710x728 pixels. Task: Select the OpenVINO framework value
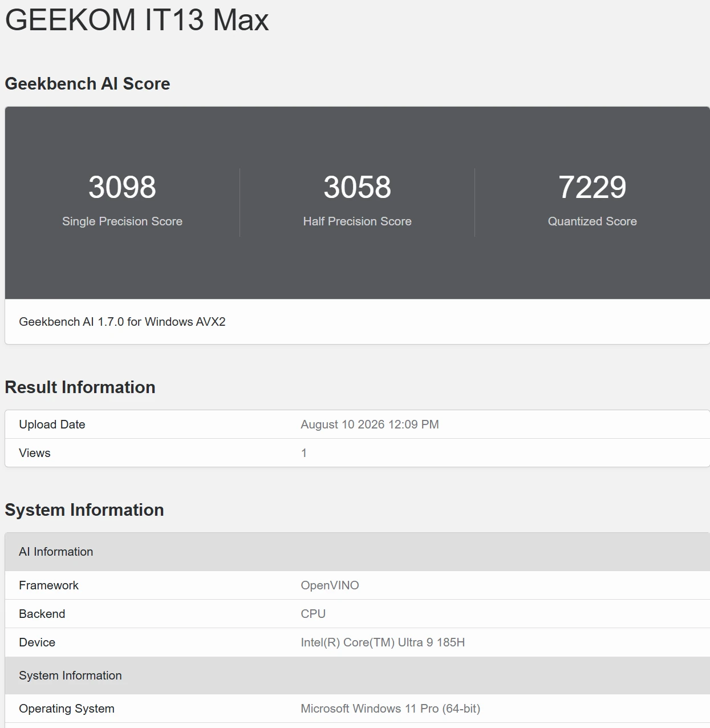[330, 585]
